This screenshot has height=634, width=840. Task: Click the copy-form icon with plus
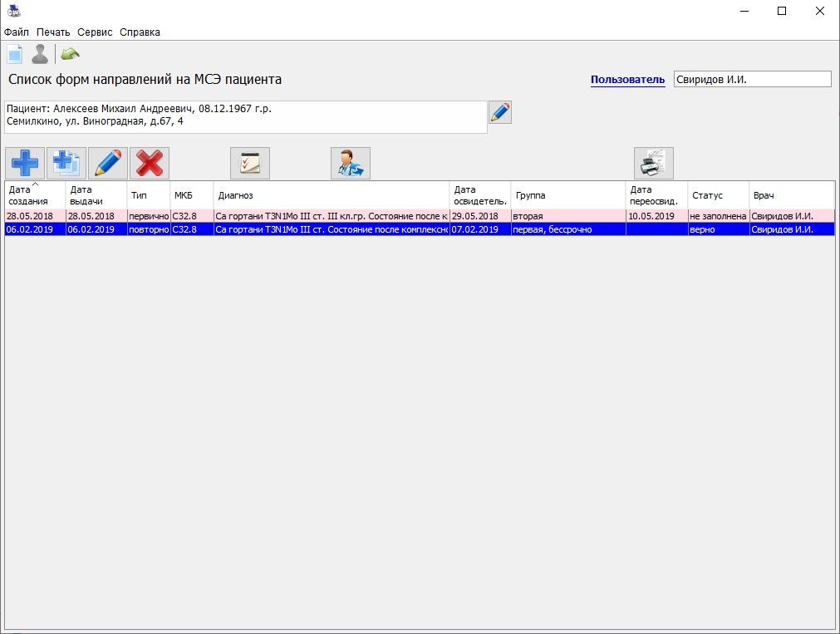tap(66, 164)
